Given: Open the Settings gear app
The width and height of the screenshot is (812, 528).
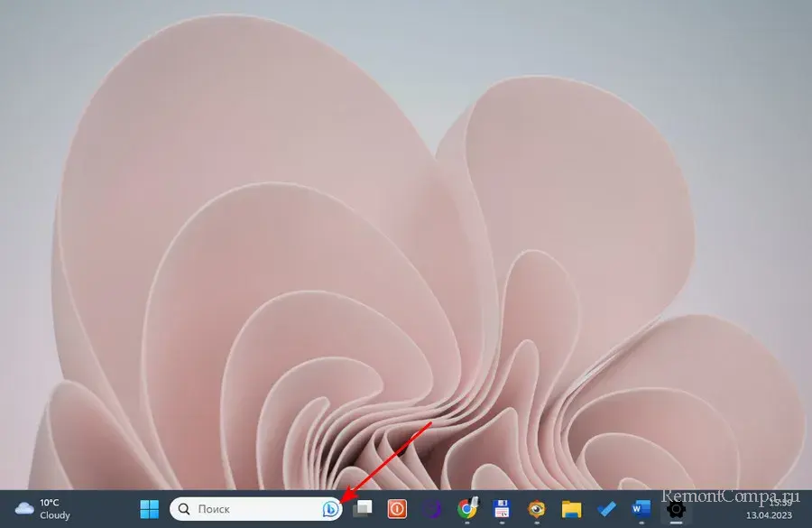Looking at the screenshot, I should pos(675,509).
